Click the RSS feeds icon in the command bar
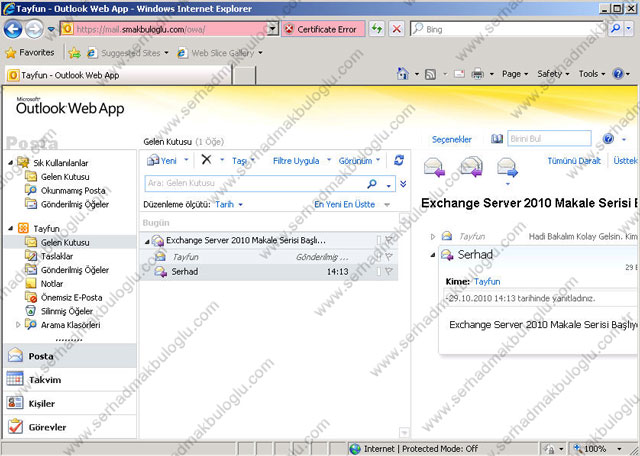 point(430,74)
